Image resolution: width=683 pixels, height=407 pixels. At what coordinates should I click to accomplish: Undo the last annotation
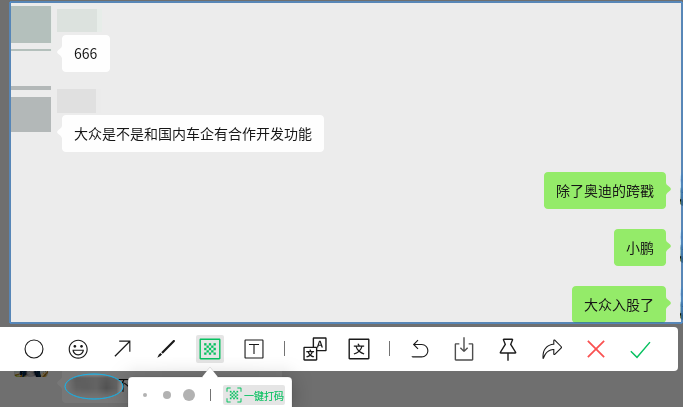(420, 349)
